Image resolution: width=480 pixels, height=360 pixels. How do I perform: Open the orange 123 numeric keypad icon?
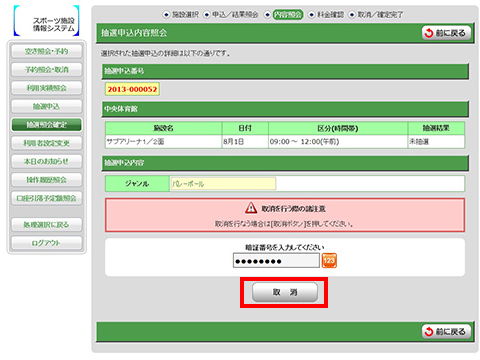[x=329, y=261]
